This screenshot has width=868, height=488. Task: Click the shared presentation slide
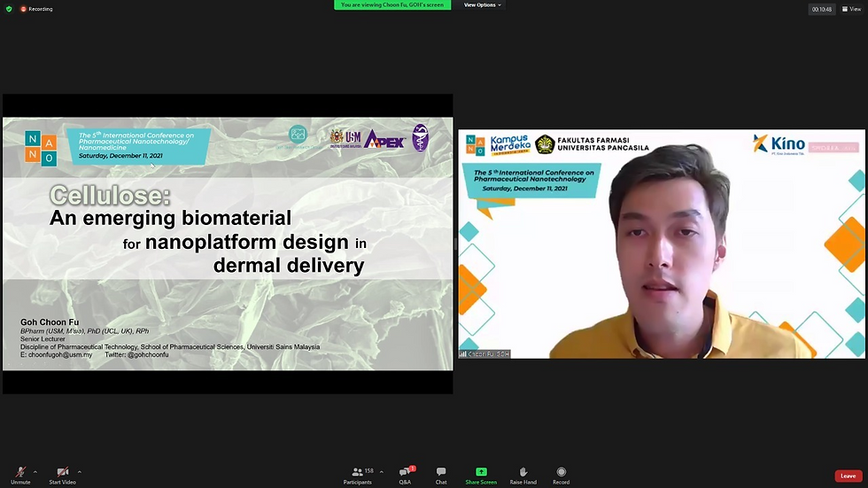click(x=228, y=244)
